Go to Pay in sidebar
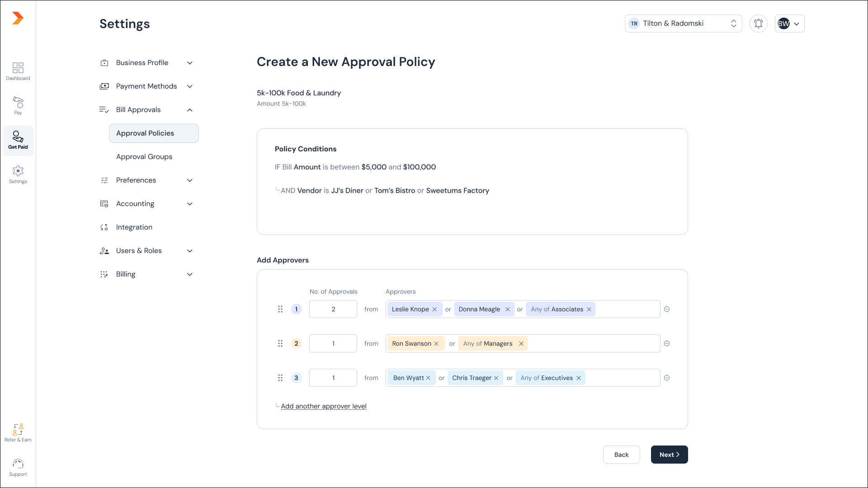868x488 pixels. click(18, 105)
